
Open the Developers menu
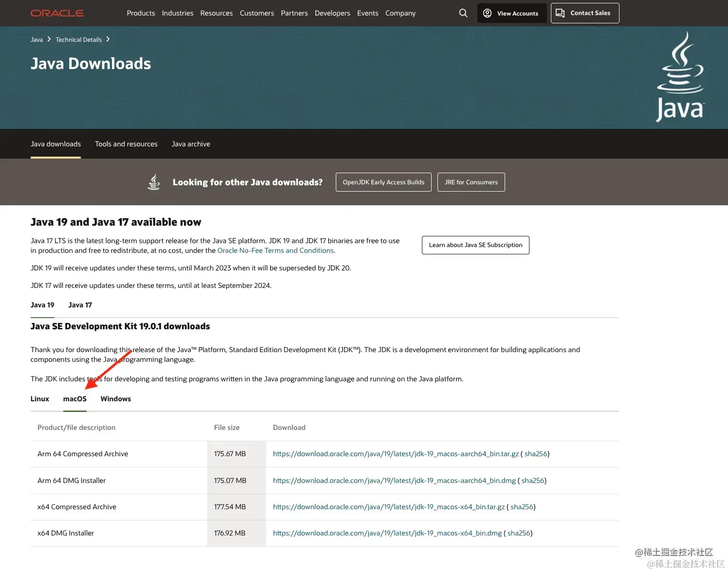coord(332,13)
